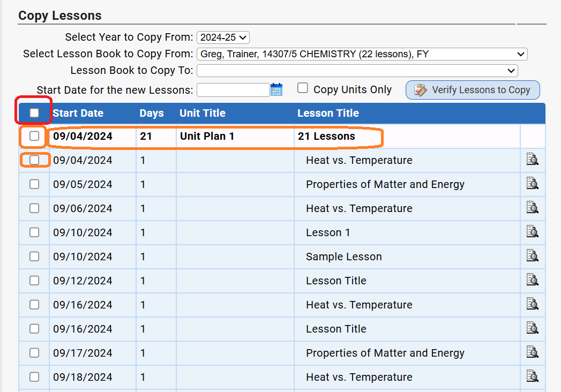Click the bold 09/04/2024 unit start date
The height and width of the screenshot is (392, 561).
83,136
